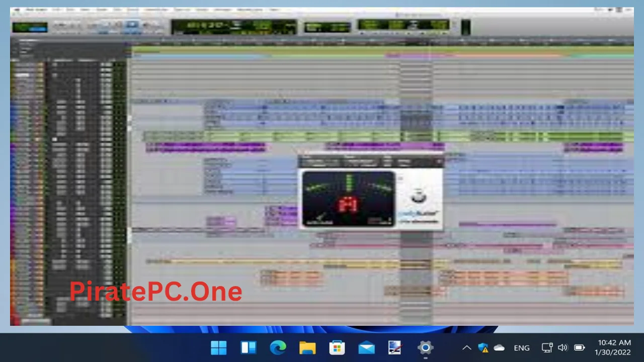This screenshot has height=362, width=644.
Task: Open the Windows Start menu
Action: [x=219, y=347]
